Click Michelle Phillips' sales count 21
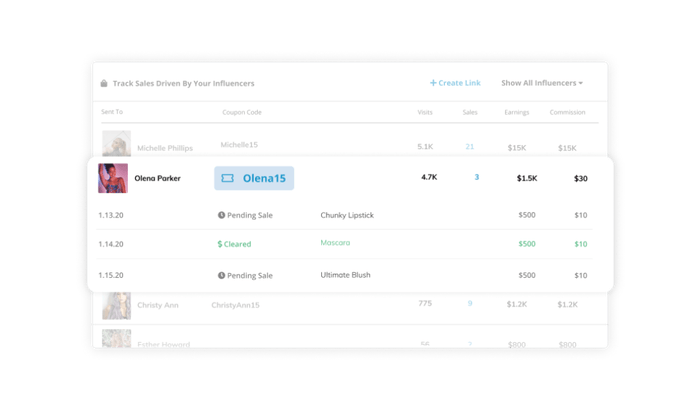Screen dimensions: 700x412 470,147
